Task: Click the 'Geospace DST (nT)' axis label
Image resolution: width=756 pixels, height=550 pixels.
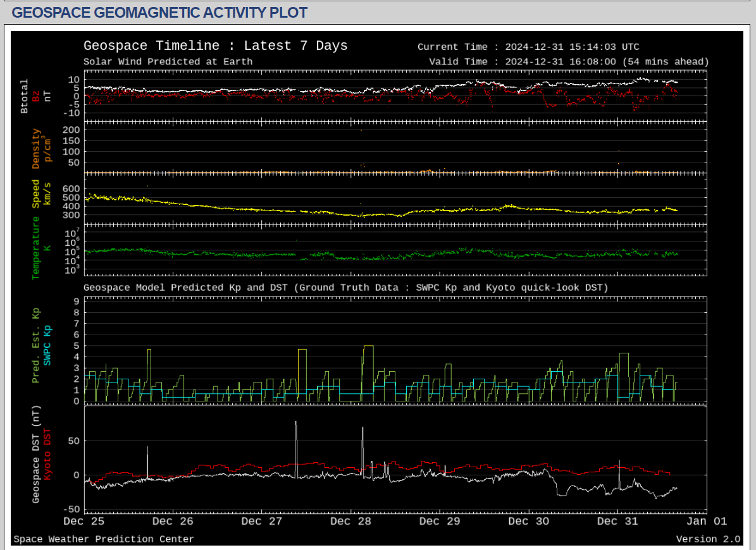Action: coord(36,454)
